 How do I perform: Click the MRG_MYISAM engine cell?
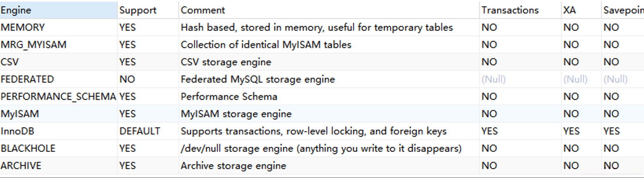(33, 45)
